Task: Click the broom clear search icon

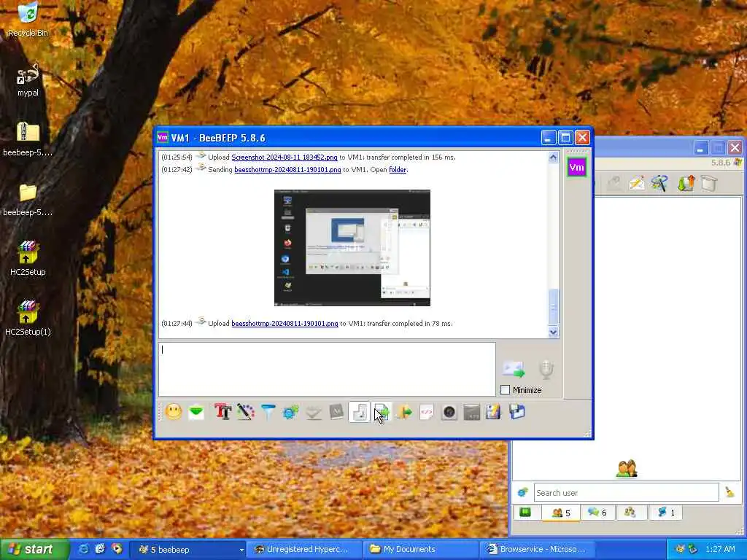Action: [x=729, y=492]
